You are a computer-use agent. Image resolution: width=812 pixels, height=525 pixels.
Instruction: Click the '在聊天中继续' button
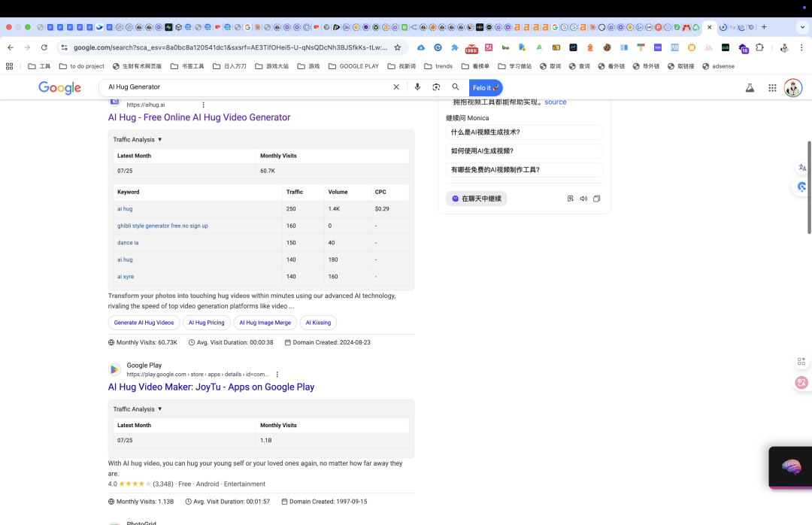477,199
